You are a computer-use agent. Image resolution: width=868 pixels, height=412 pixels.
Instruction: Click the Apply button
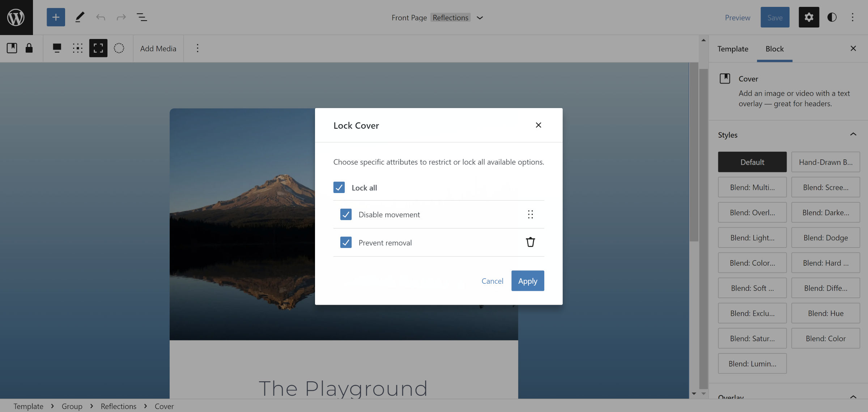point(527,281)
